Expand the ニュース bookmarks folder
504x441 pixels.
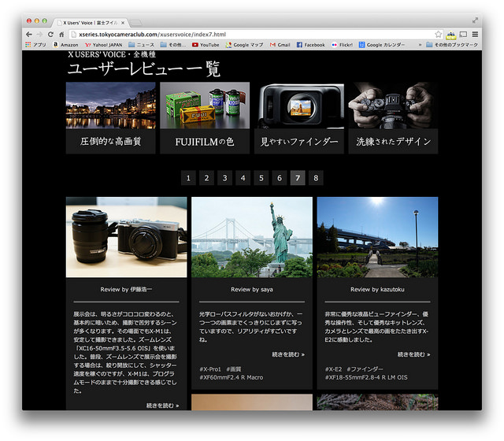point(140,46)
